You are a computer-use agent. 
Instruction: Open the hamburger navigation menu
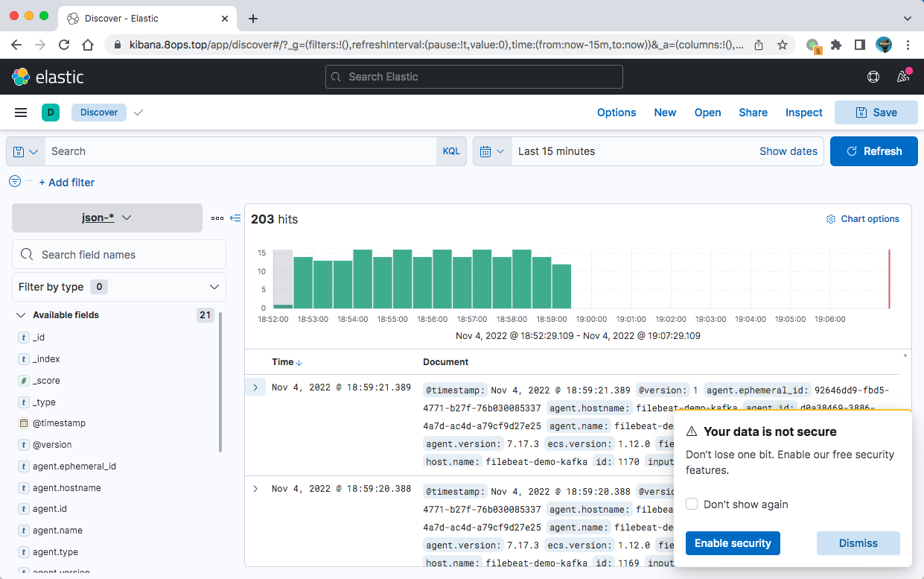[21, 113]
